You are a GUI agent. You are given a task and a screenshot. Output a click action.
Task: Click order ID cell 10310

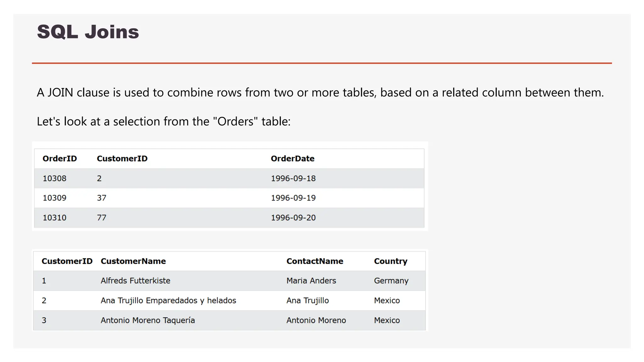point(54,218)
